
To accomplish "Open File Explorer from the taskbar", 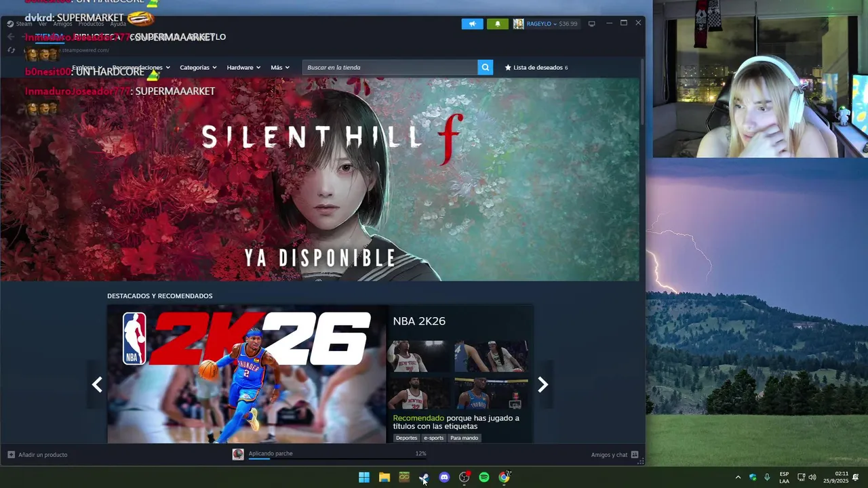I will pyautogui.click(x=384, y=477).
